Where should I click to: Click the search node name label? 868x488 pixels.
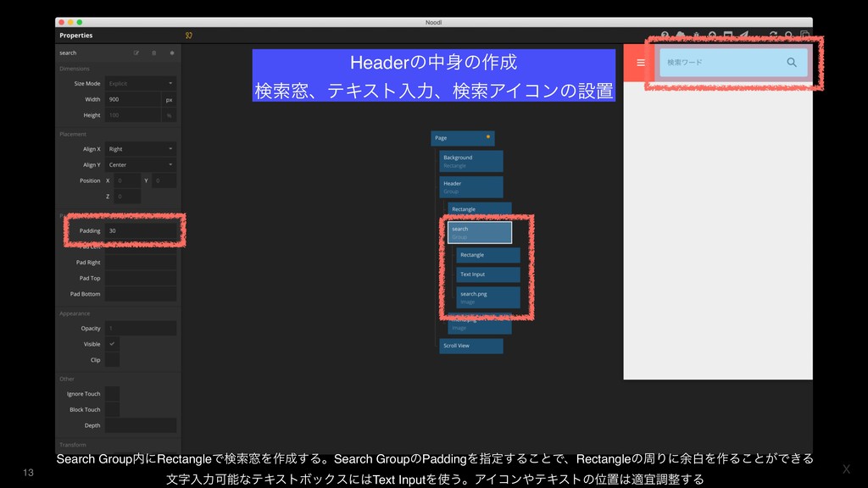coord(68,53)
